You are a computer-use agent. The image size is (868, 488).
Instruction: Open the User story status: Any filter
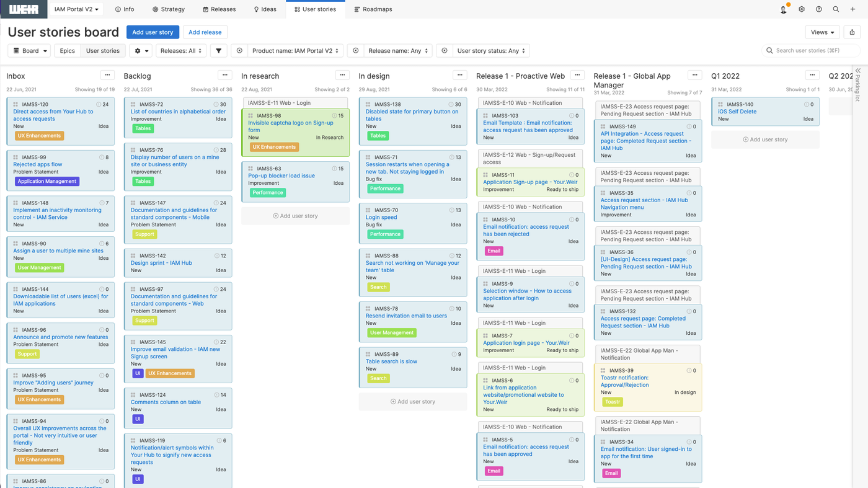point(491,51)
